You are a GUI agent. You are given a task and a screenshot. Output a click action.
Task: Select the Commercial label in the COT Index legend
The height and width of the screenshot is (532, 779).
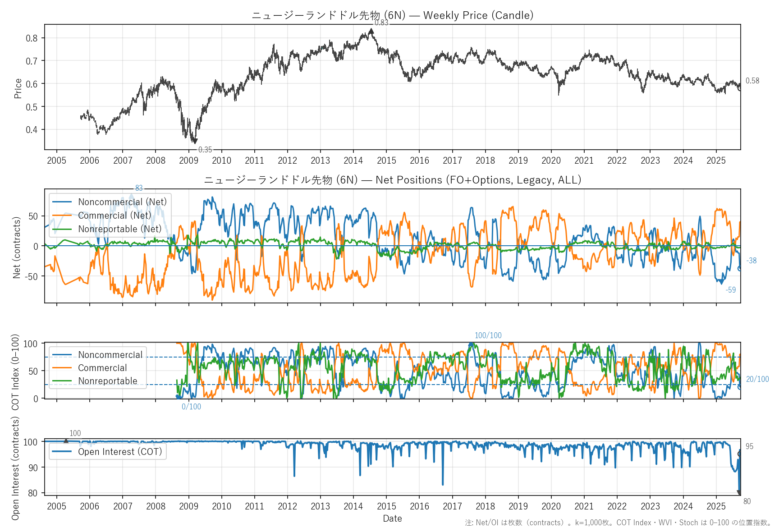102,368
